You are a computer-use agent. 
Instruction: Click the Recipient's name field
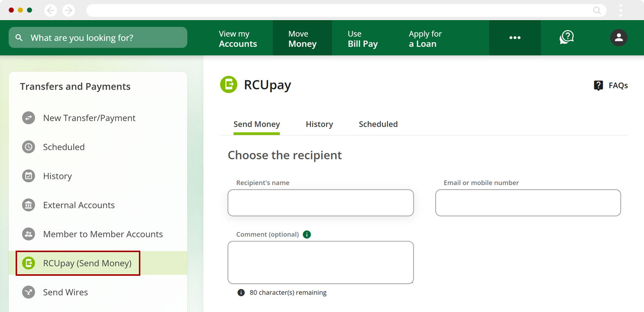tap(320, 203)
